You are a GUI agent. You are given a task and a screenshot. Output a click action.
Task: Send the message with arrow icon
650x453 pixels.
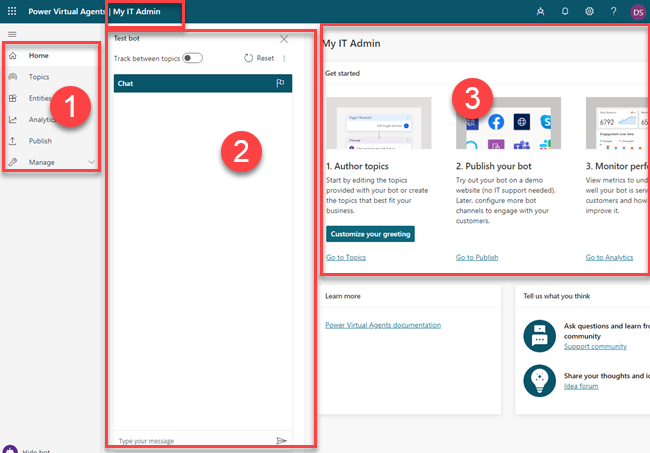click(281, 441)
